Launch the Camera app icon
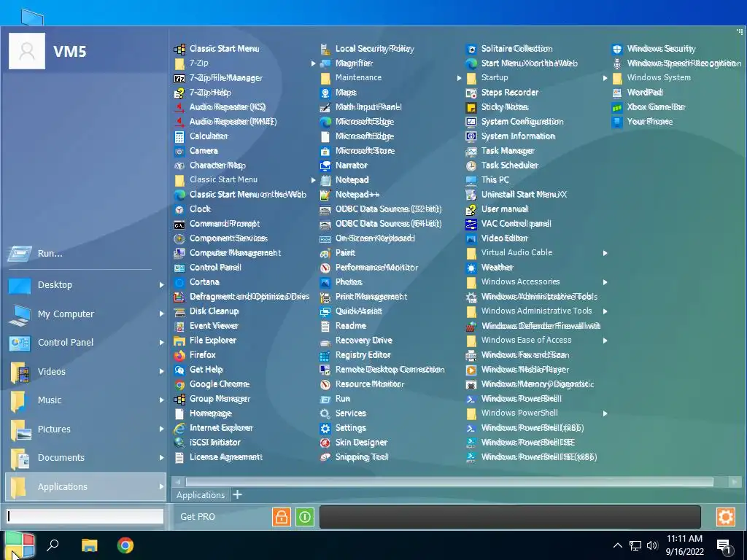The image size is (747, 560). coord(179,152)
